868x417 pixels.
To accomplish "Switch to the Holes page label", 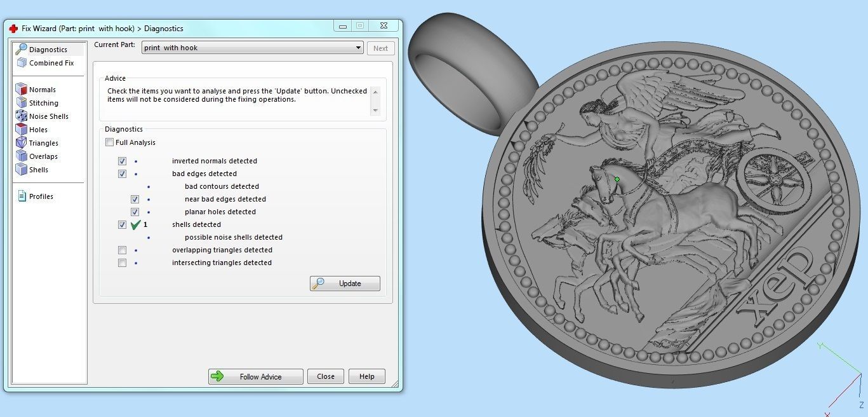I will click(x=39, y=130).
